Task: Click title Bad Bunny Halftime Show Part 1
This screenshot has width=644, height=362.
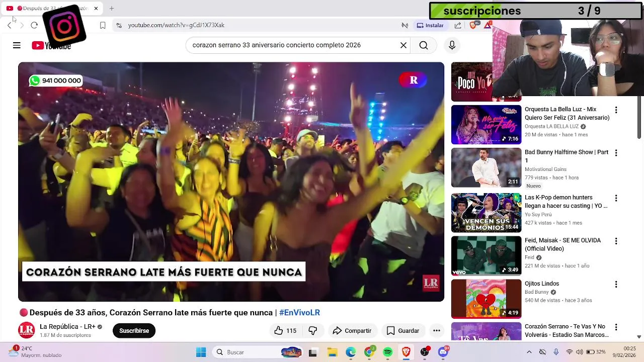Action: [x=567, y=156]
